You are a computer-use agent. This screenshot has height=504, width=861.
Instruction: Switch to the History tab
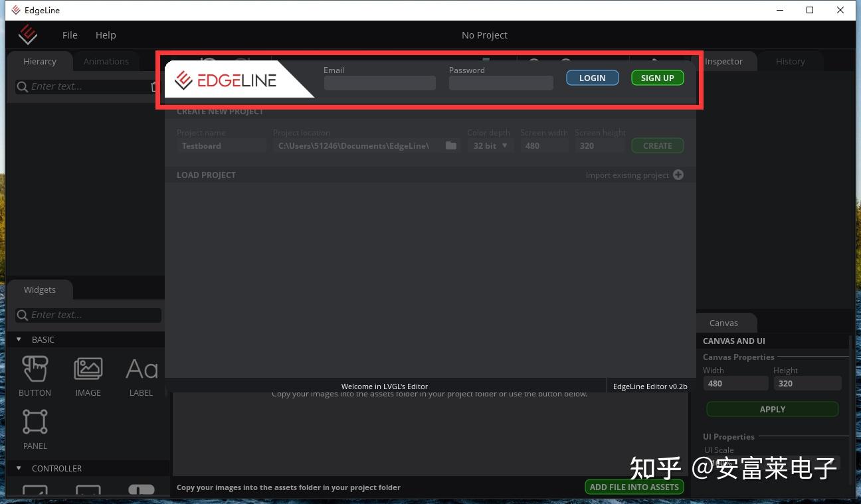click(x=790, y=61)
